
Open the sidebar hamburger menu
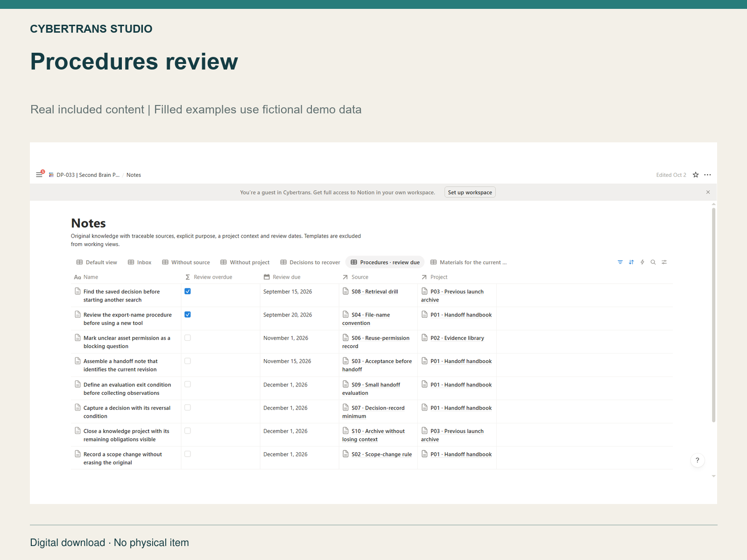39,175
